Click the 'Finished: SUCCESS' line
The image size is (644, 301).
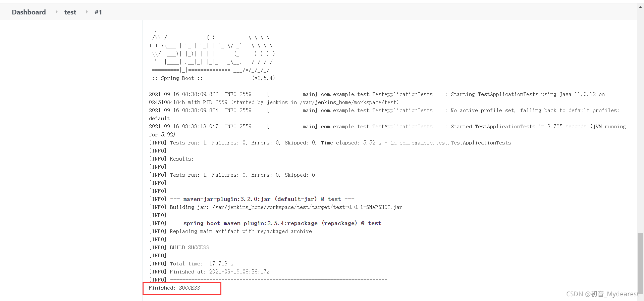coord(174,288)
